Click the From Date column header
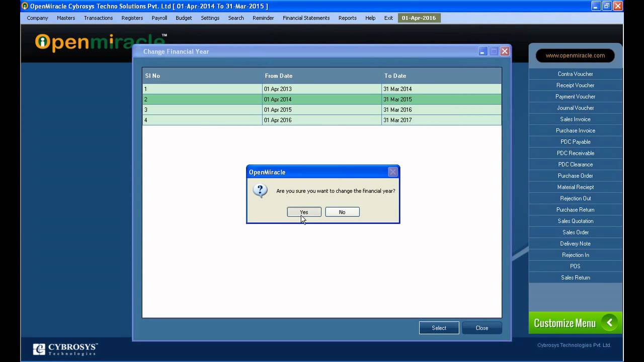Image resolution: width=644 pixels, height=362 pixels. tap(322, 76)
